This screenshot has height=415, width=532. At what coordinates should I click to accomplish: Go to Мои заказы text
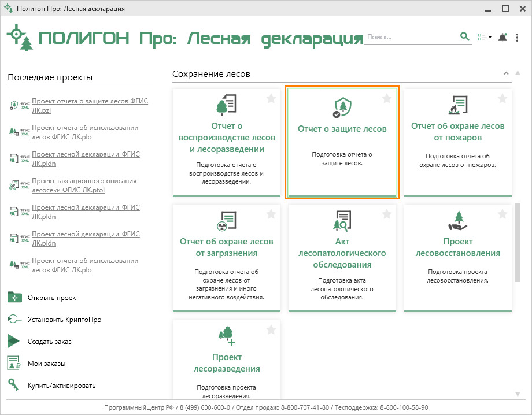click(x=46, y=364)
